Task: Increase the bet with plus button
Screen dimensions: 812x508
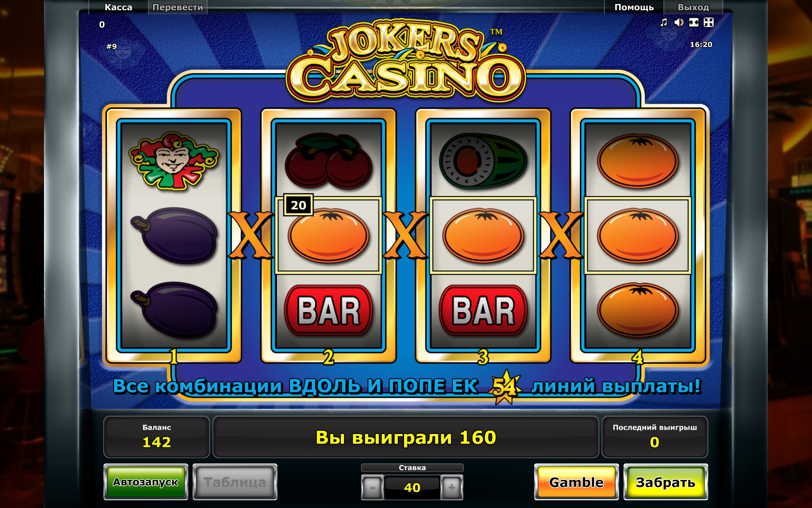Action: [x=451, y=487]
